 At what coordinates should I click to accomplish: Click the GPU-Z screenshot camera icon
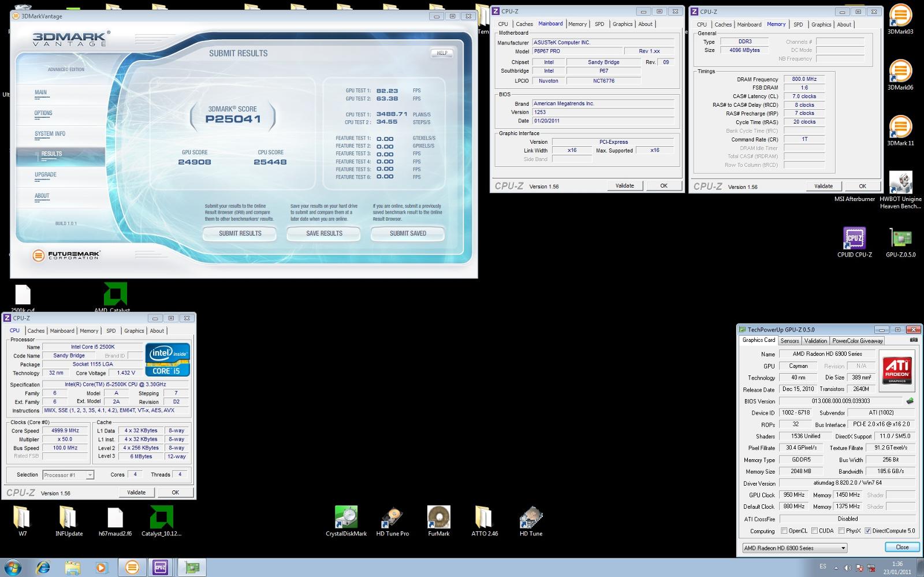click(x=913, y=340)
